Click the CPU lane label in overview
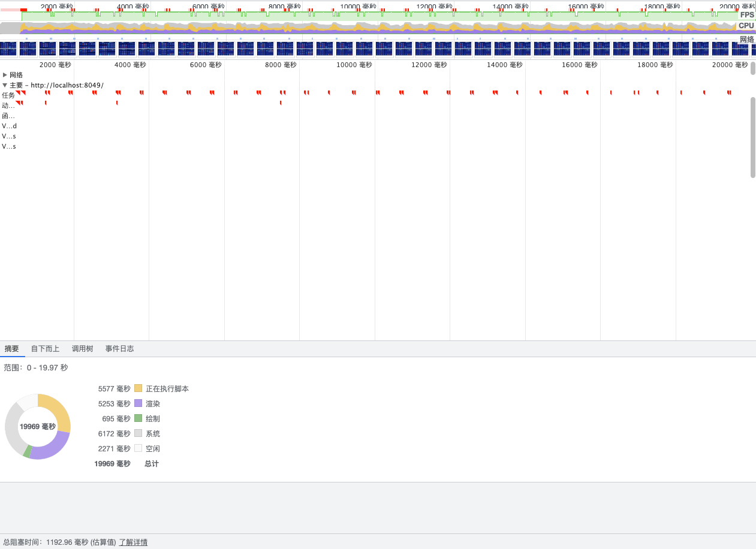The image size is (756, 549). coord(746,26)
